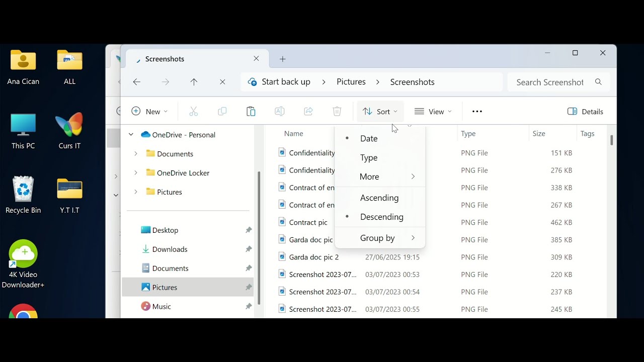Image resolution: width=644 pixels, height=362 pixels.
Task: Open the See more ellipsis menu
Action: (477, 112)
